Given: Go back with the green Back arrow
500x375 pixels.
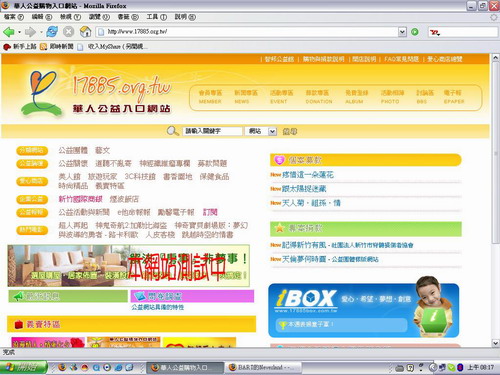Looking at the screenshot, I should pos(9,32).
